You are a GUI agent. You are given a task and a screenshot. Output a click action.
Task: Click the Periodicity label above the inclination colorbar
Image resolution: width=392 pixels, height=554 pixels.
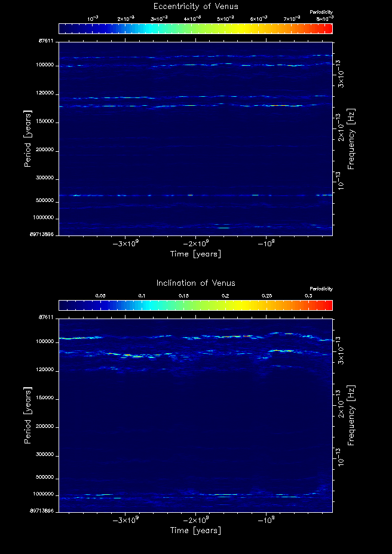pos(320,289)
